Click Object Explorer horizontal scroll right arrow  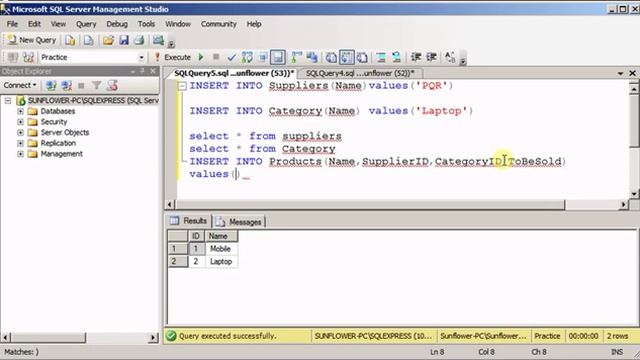153,338
